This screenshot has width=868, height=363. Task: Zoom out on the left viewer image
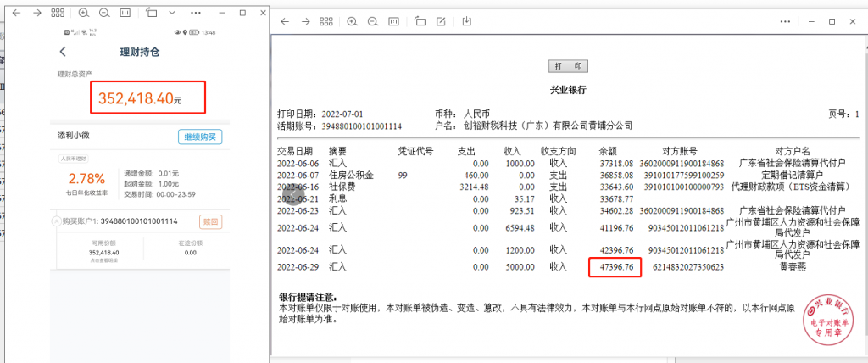click(x=104, y=12)
